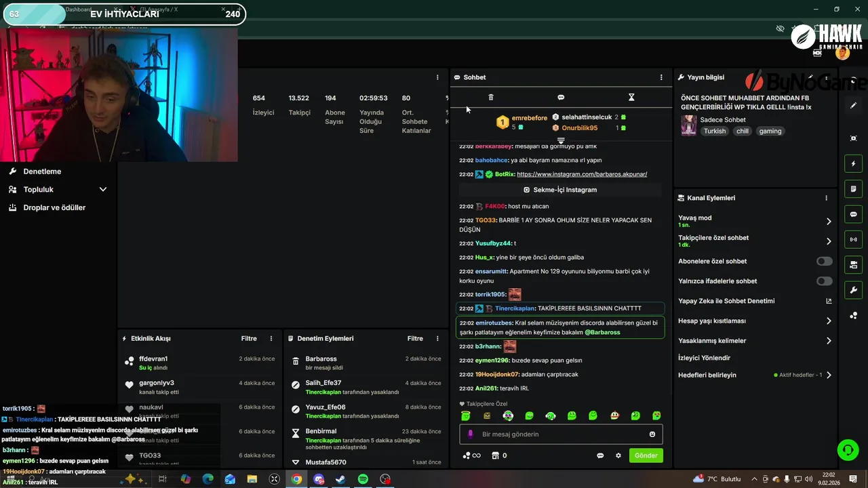Image resolution: width=868 pixels, height=488 pixels.
Task: Open the stats panel three-dot menu
Action: pyautogui.click(x=437, y=77)
